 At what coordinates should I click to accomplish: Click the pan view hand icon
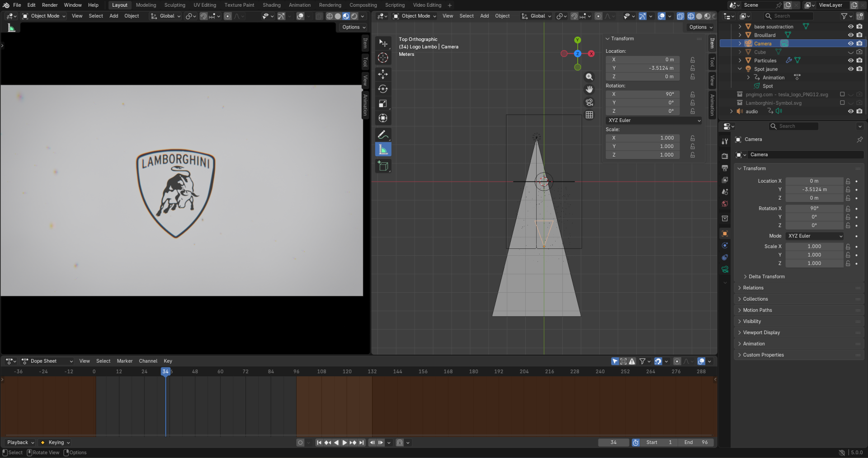pos(589,89)
